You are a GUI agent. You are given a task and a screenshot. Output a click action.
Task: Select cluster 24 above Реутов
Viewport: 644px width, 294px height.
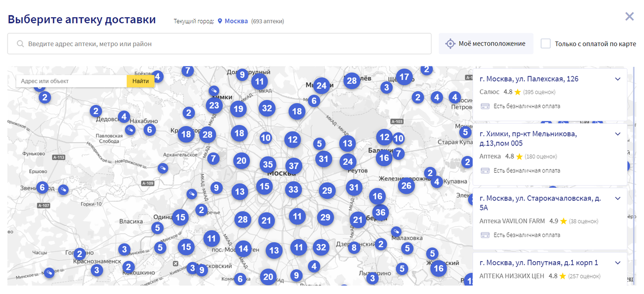(348, 161)
